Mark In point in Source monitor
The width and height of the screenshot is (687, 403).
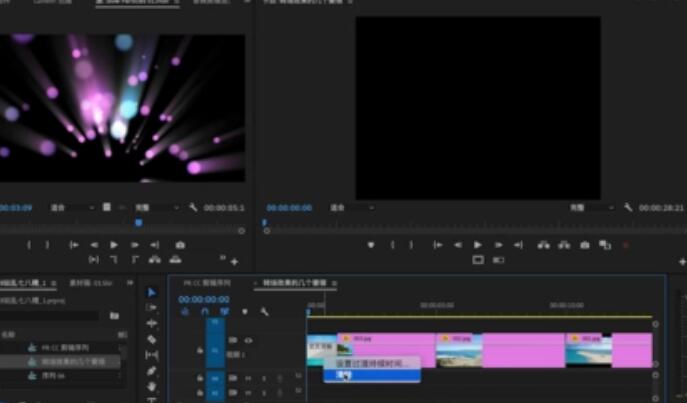(x=29, y=245)
